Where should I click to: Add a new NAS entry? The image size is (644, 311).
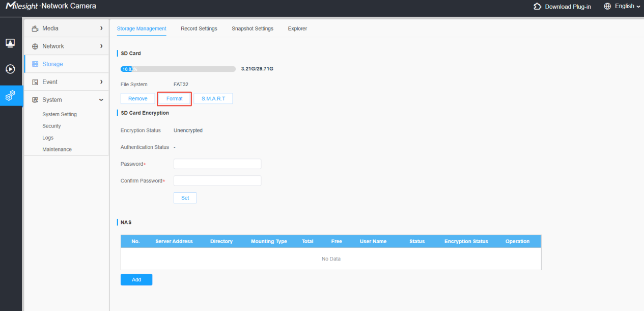click(x=136, y=279)
